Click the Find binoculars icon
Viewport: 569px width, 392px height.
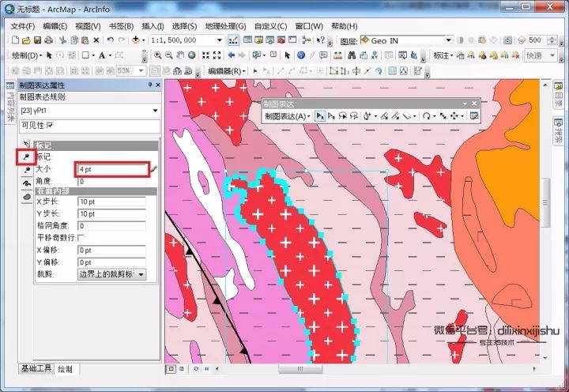pos(352,55)
